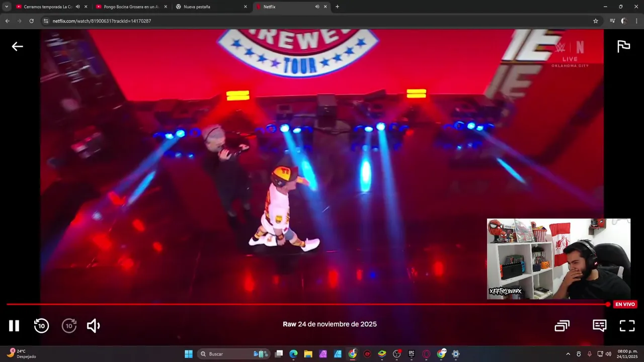Viewport: 644px width, 362px height.
Task: Pause the Netflix live stream
Action: pos(14,326)
